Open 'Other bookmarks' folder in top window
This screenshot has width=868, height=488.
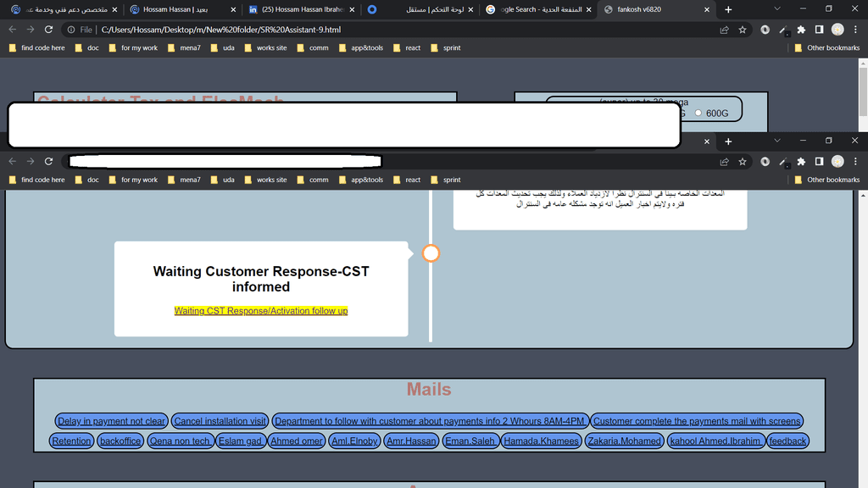point(827,48)
